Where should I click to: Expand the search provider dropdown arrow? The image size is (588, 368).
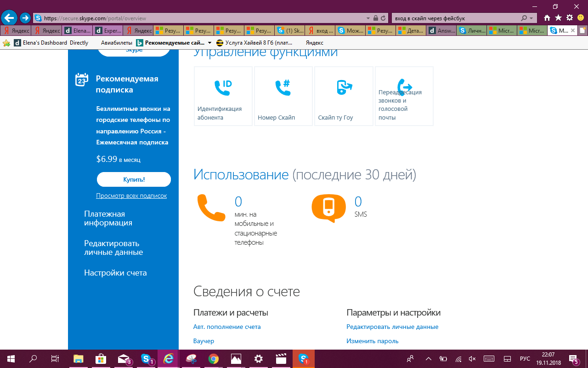point(531,18)
